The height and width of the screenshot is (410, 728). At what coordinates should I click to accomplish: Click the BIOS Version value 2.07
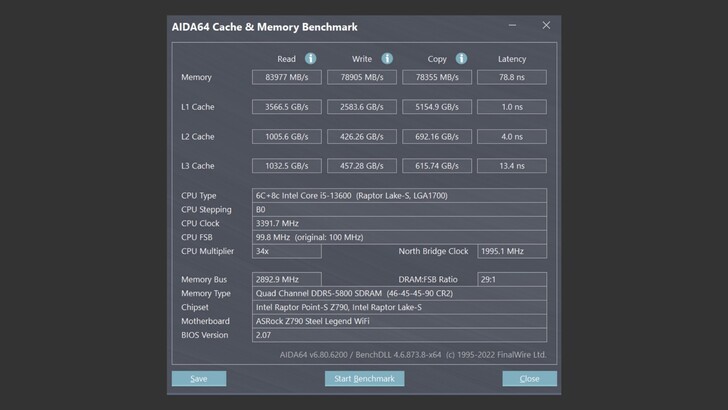point(399,335)
